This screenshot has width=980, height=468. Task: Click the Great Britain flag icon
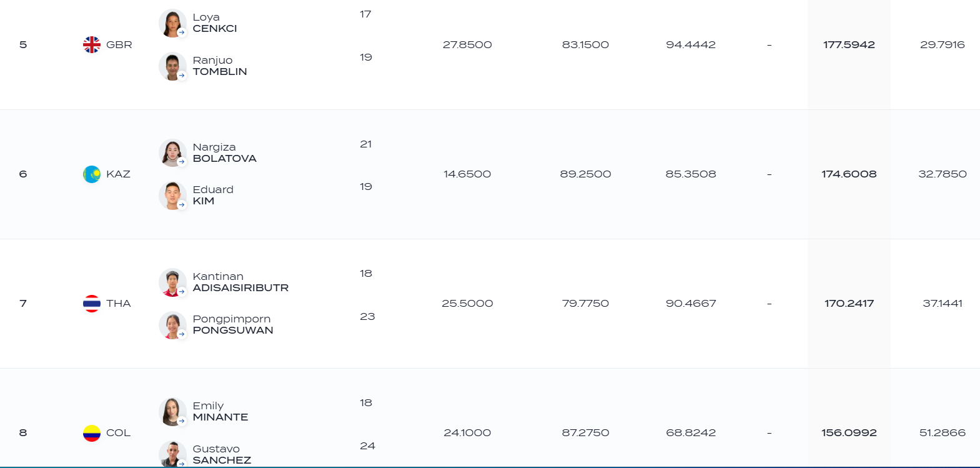click(x=92, y=44)
